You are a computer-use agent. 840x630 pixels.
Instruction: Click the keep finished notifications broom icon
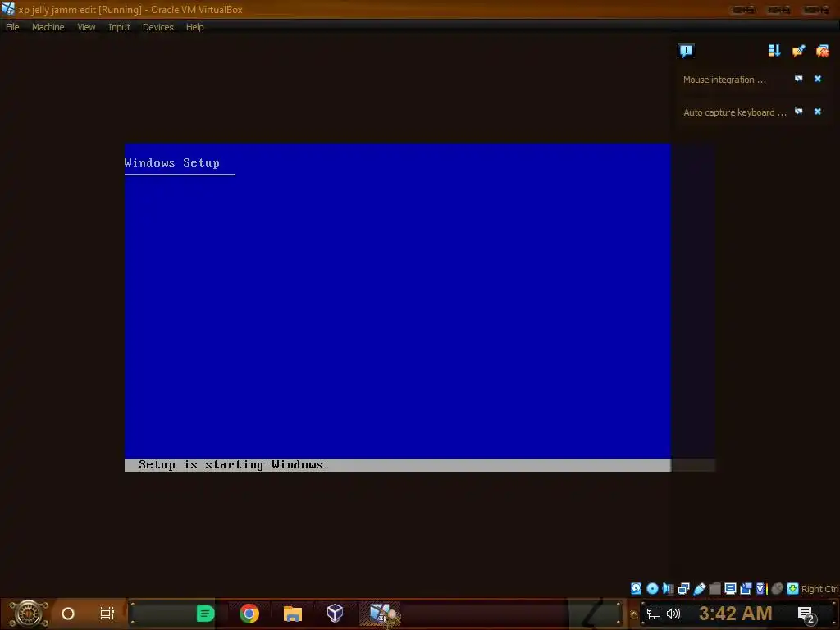pyautogui.click(x=798, y=51)
